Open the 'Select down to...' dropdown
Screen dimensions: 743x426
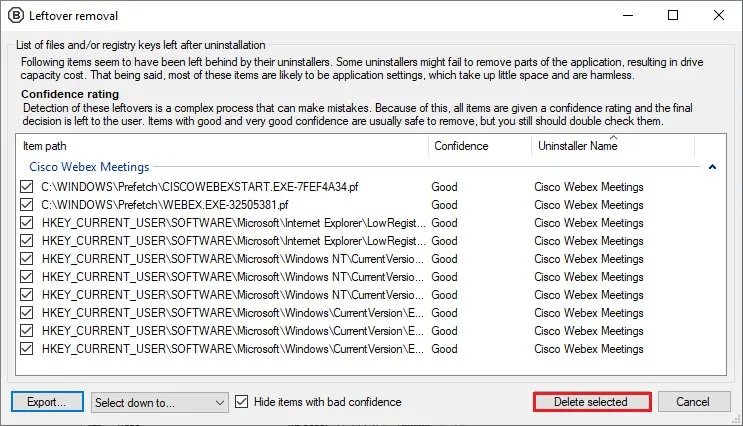(x=160, y=402)
